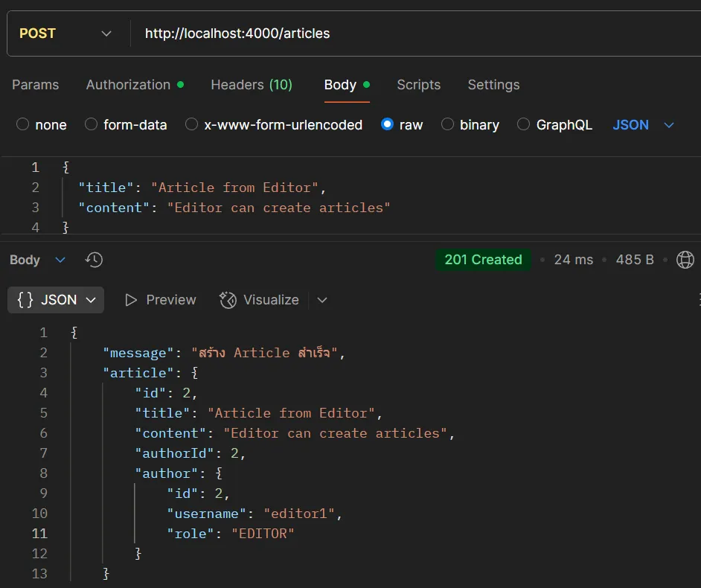Switch to the Headers tab
The image size is (701, 588).
tap(252, 85)
